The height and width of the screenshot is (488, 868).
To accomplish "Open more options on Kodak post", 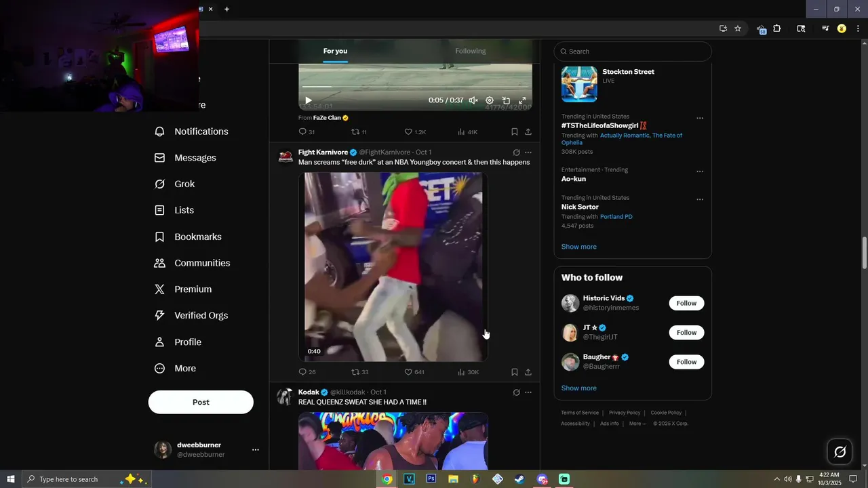I will tap(528, 392).
